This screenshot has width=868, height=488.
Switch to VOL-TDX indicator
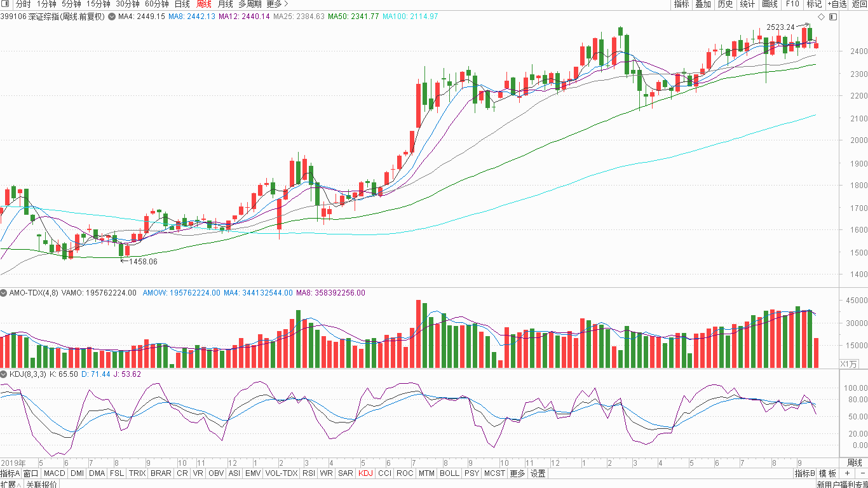[281, 473]
